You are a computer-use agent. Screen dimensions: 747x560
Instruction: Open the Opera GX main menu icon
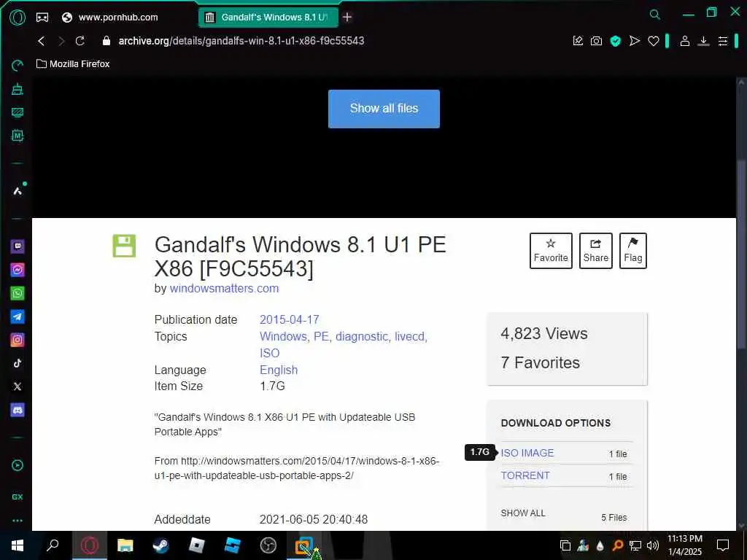pos(18,17)
